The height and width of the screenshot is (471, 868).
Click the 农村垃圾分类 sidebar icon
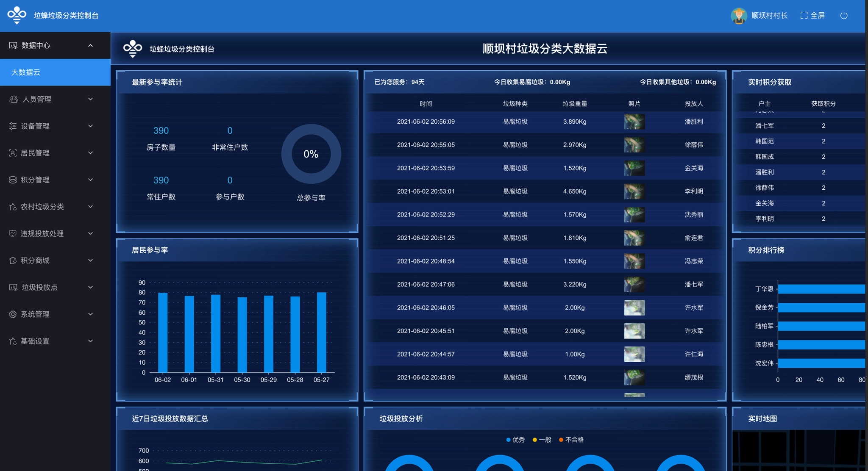(13, 207)
